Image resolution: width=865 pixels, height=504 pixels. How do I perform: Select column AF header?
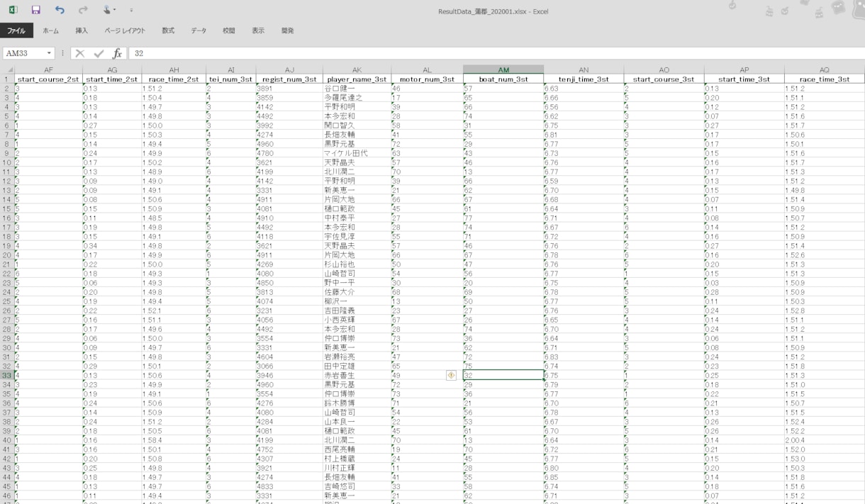48,69
